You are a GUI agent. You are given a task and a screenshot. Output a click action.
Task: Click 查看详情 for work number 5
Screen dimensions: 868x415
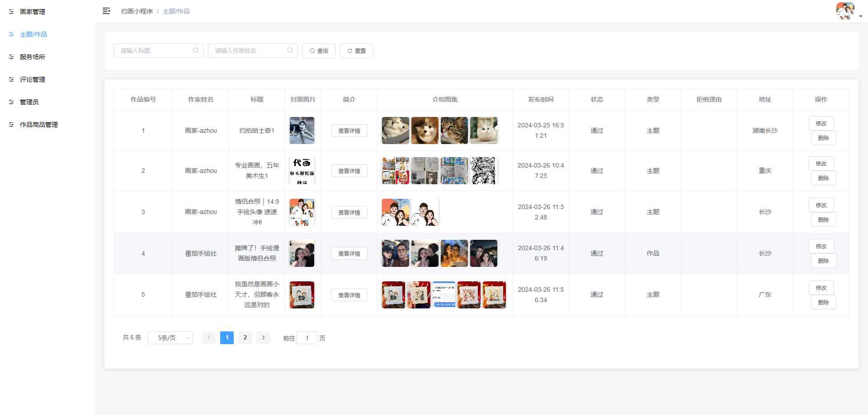coord(349,295)
